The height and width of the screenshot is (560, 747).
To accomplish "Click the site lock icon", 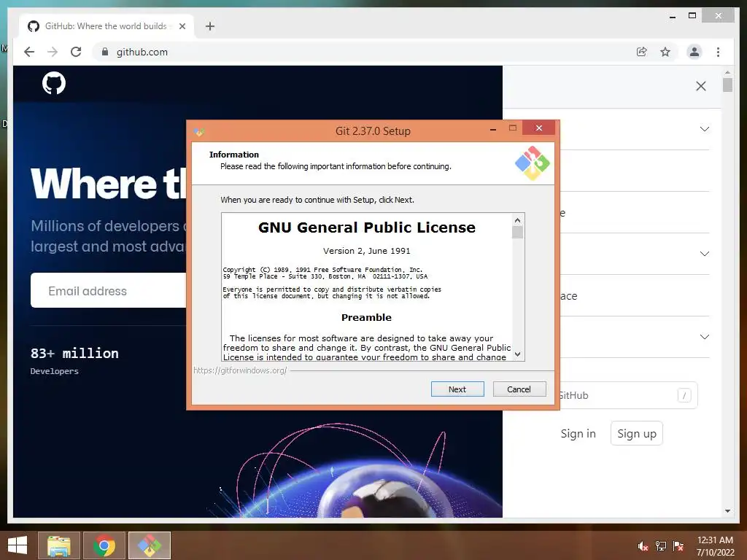I will 105,52.
